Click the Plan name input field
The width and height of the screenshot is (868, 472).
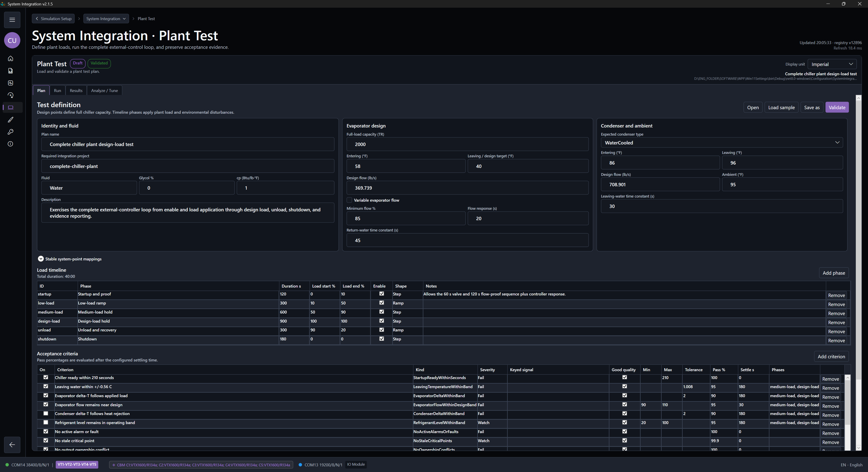tap(188, 144)
